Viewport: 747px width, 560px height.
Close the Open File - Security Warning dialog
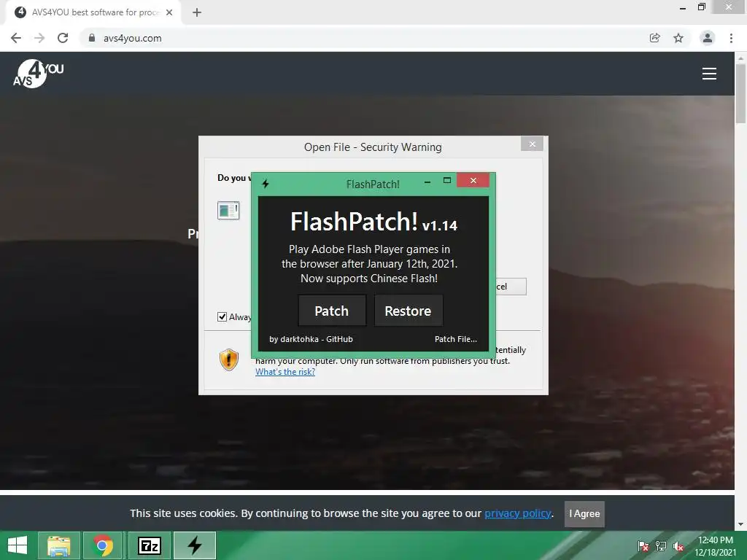pos(532,144)
